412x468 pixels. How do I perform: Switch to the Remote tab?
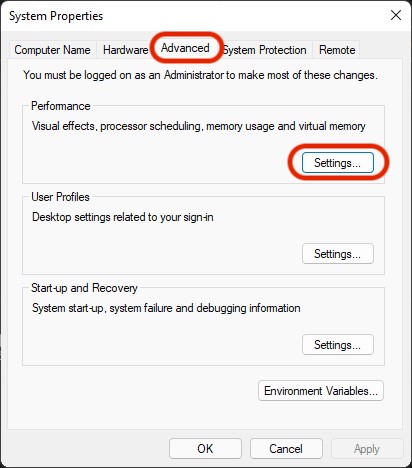pos(337,50)
